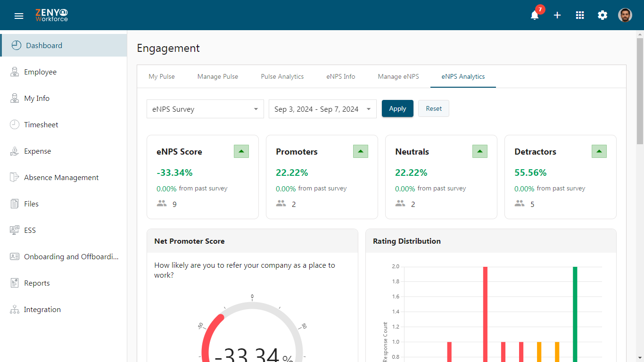The image size is (644, 362).
Task: Click the plus quick-add icon
Action: pyautogui.click(x=557, y=15)
